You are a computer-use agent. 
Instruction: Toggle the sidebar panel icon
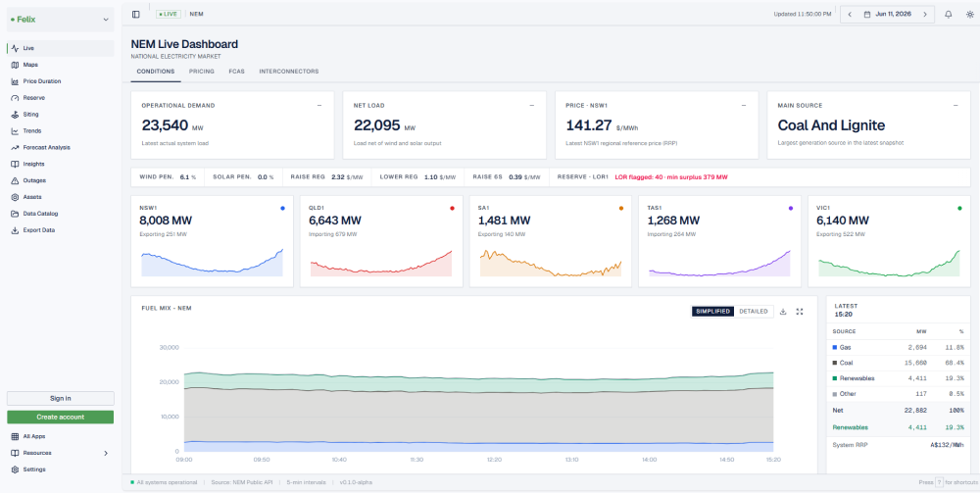tap(136, 15)
